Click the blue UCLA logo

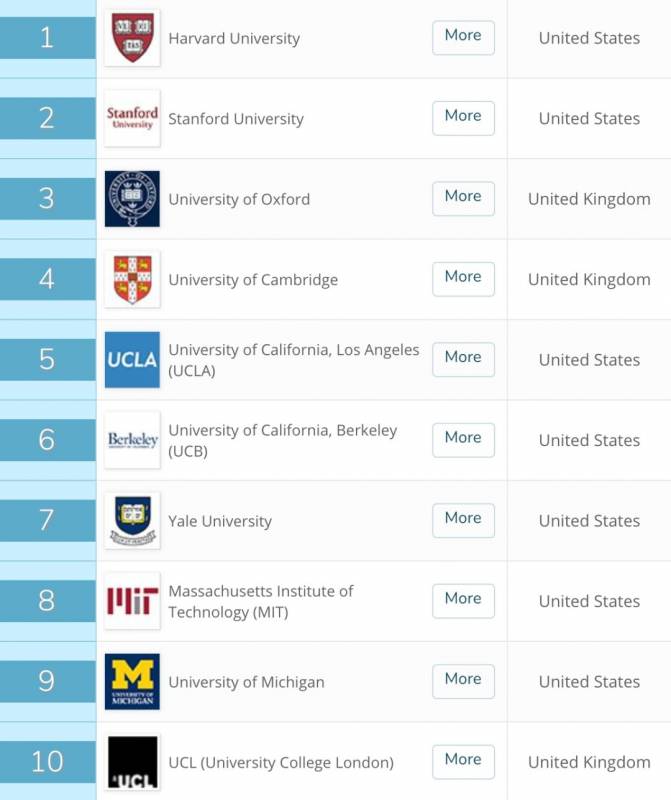132,360
